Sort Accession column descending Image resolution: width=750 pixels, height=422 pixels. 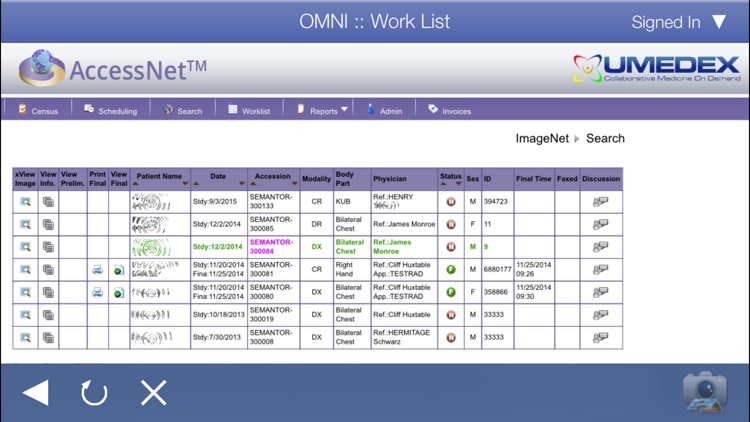coord(295,184)
